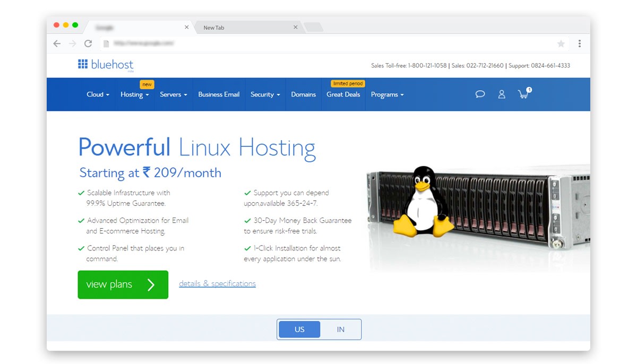
Task: Click the Control Panel feature text
Action: [x=131, y=253]
